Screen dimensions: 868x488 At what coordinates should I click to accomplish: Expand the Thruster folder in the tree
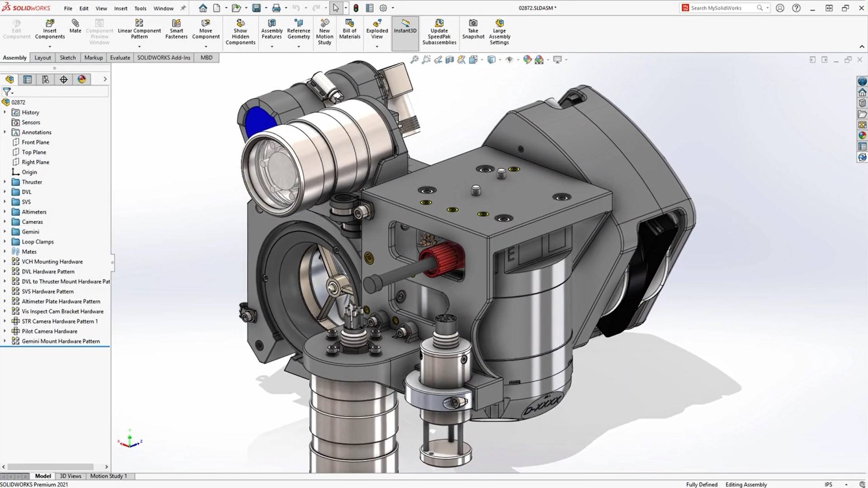5,182
